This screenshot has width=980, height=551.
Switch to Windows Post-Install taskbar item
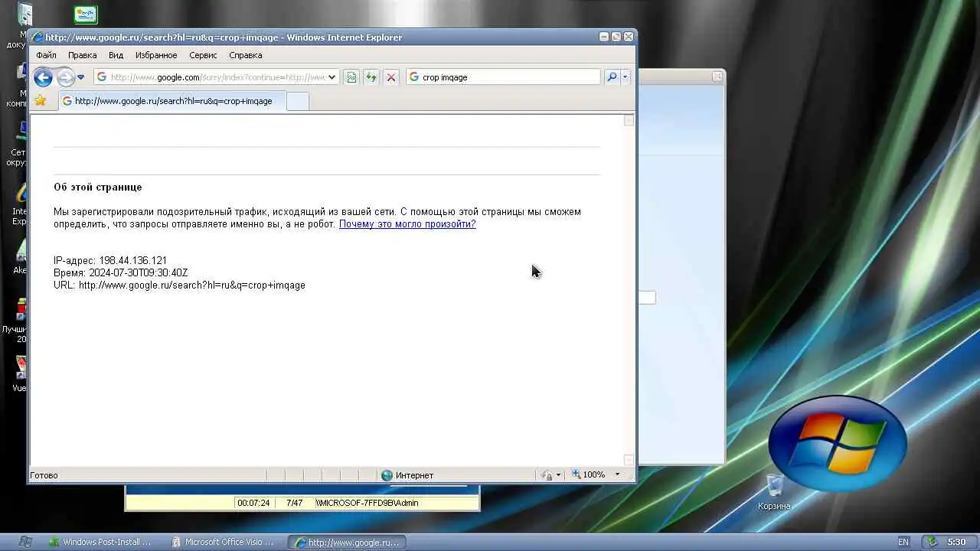pos(100,542)
